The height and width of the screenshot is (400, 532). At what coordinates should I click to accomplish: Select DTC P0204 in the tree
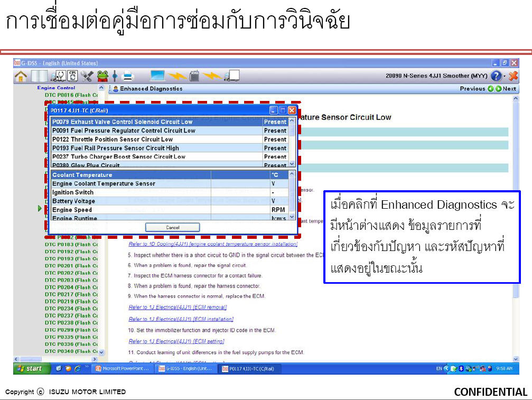coord(71,287)
